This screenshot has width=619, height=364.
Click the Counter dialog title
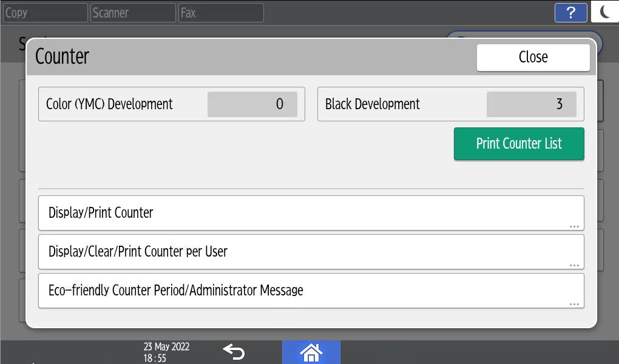coord(63,56)
